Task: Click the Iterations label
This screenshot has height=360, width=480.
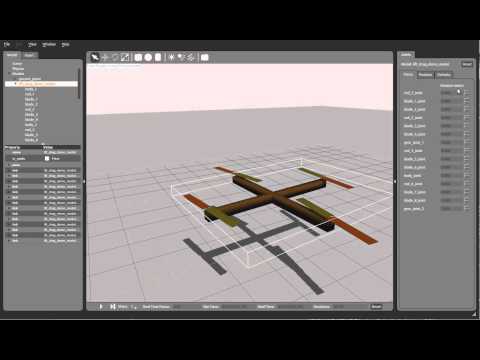Action: pyautogui.click(x=322, y=307)
